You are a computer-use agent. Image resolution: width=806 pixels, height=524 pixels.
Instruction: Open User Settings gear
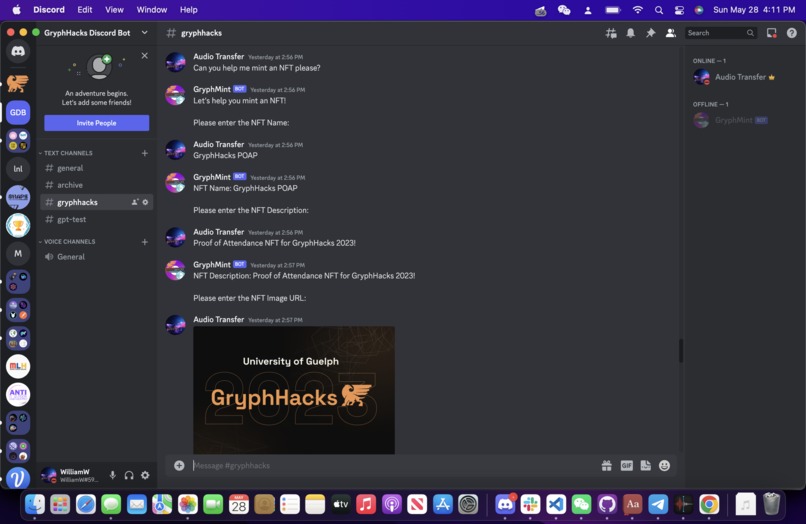pos(145,475)
